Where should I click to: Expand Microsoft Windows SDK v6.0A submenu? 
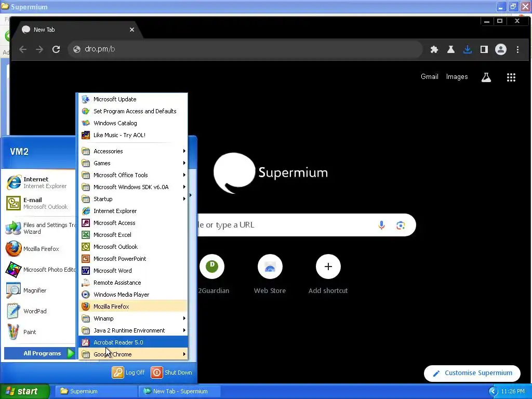coord(133,187)
